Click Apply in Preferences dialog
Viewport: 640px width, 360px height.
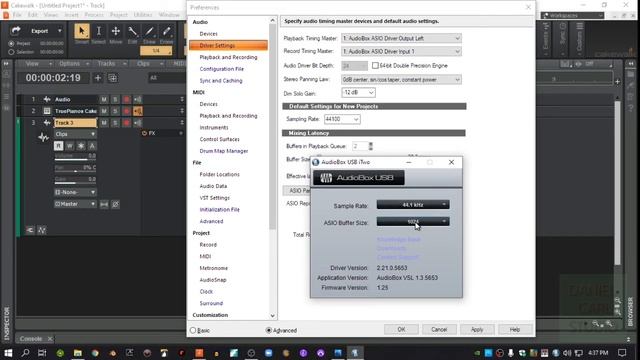pos(477,329)
